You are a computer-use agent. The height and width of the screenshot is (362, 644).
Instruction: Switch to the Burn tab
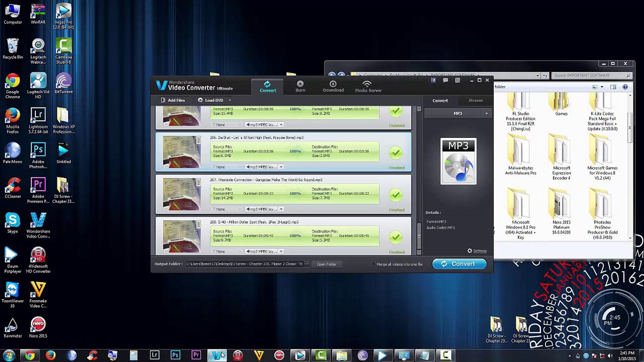click(x=300, y=86)
